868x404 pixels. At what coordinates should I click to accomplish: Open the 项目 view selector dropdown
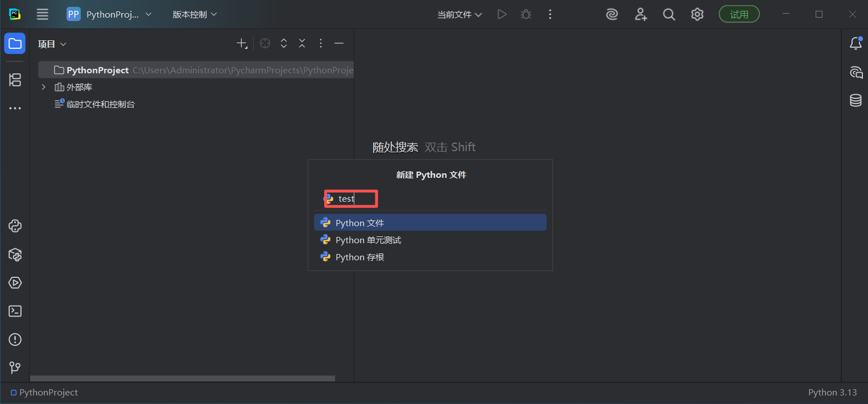(52, 44)
